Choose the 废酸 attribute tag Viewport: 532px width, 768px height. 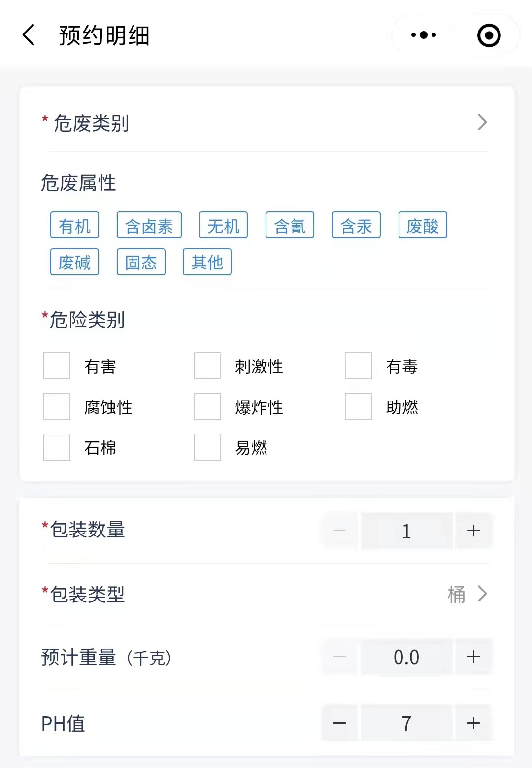[423, 226]
